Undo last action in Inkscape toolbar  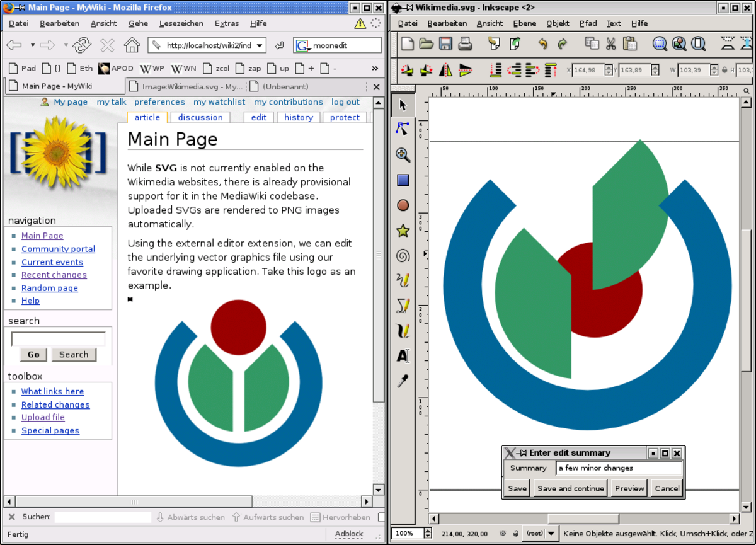point(543,43)
